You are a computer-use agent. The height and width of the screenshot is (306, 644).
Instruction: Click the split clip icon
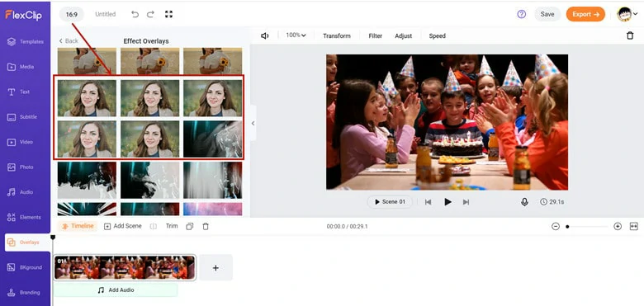tap(154, 227)
